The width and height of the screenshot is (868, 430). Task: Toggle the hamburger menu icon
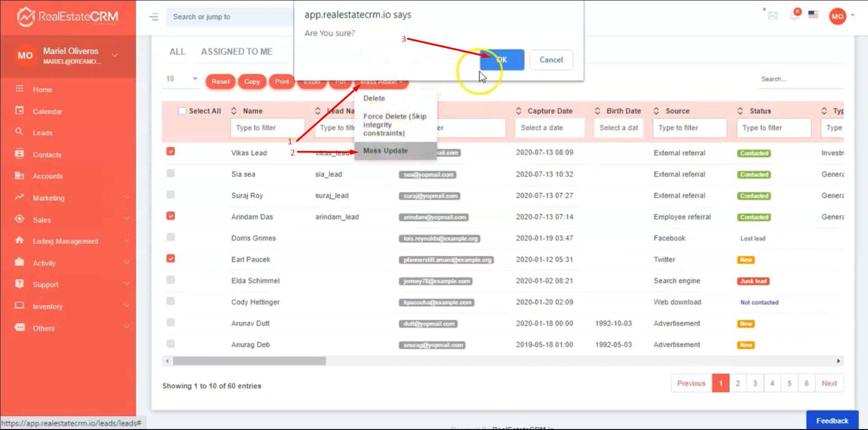click(154, 17)
